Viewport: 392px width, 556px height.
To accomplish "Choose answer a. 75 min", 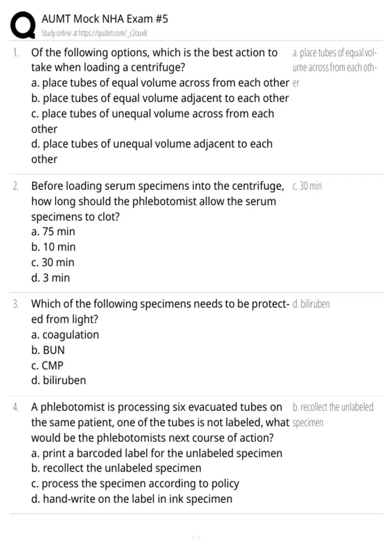I will coord(53,232).
